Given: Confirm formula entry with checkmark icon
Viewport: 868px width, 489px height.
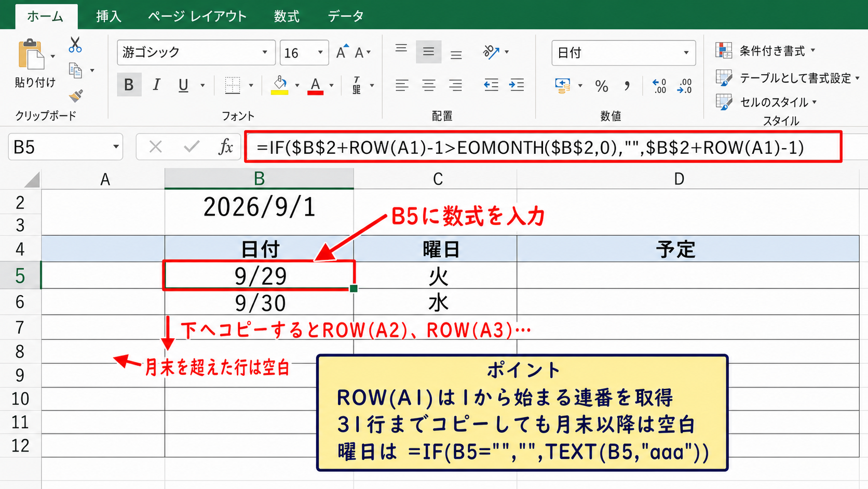Looking at the screenshot, I should point(192,147).
